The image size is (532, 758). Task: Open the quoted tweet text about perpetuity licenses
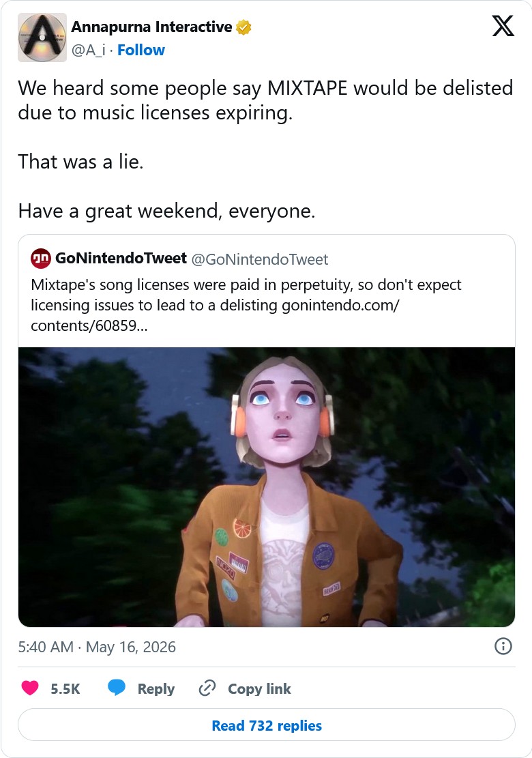[x=246, y=305]
